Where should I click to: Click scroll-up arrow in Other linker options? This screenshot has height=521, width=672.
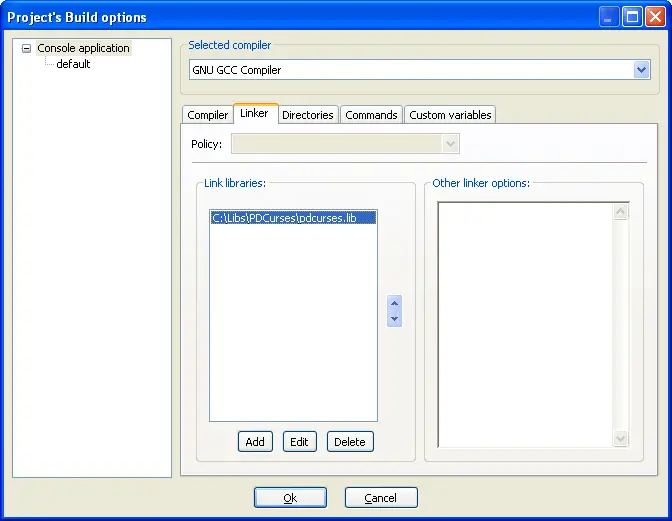click(620, 212)
